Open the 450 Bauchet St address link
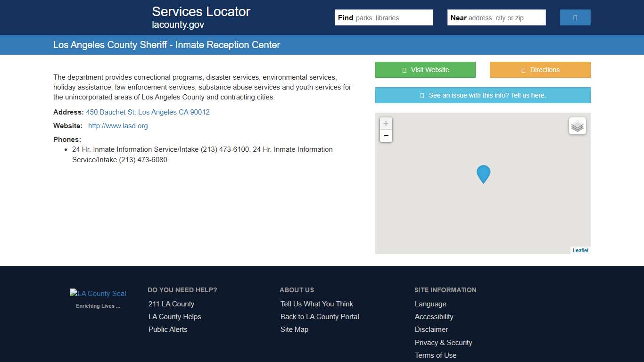The image size is (644, 362). click(148, 112)
